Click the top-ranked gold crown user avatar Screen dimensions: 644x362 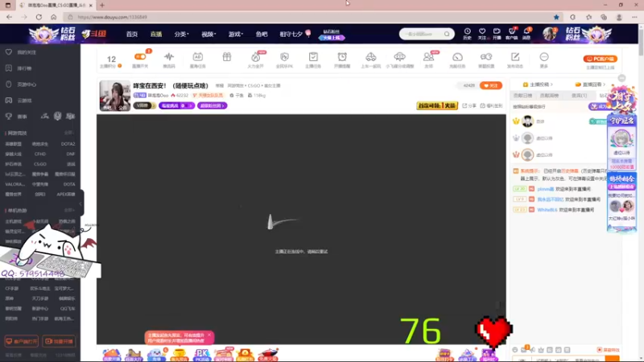coord(527,121)
